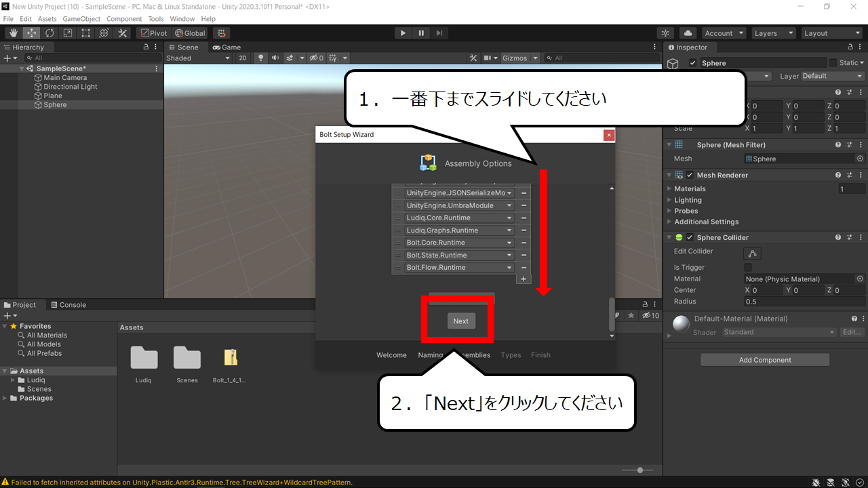Open the Window menu
Screen dimensions: 868x488
click(182, 19)
